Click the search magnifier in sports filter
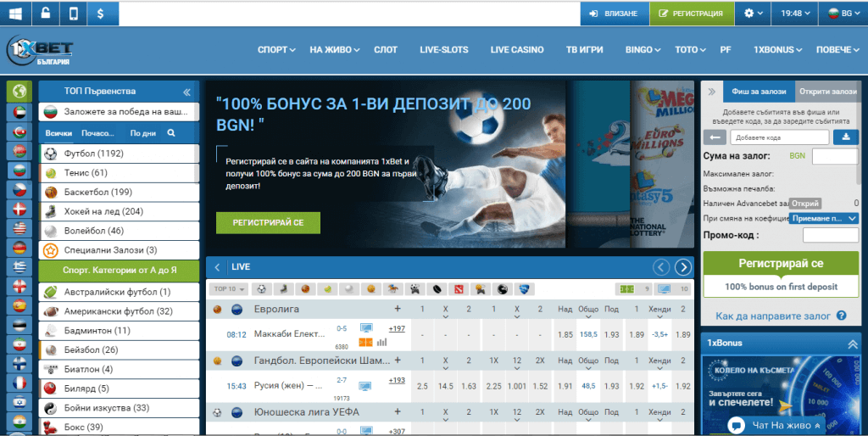 tap(171, 133)
